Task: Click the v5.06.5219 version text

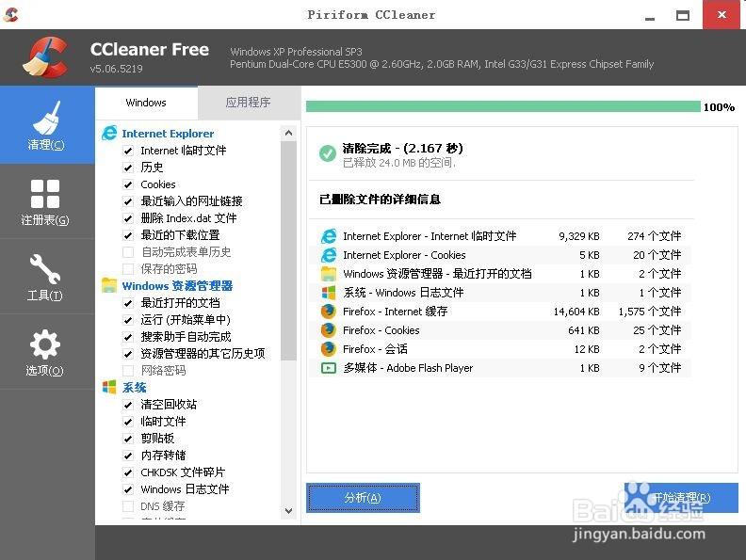Action: (x=116, y=69)
